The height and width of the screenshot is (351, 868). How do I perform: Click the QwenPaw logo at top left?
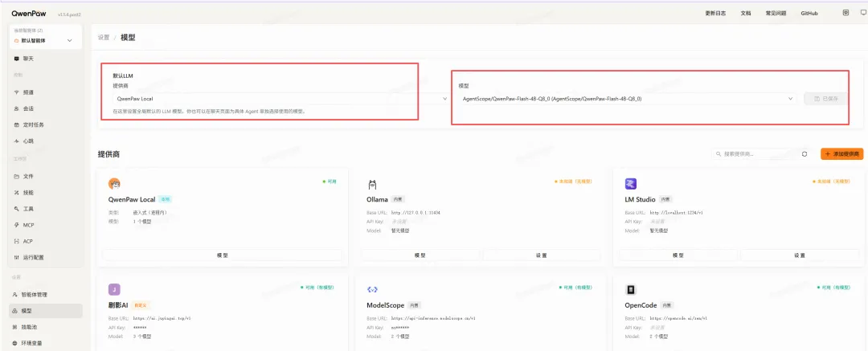28,14
